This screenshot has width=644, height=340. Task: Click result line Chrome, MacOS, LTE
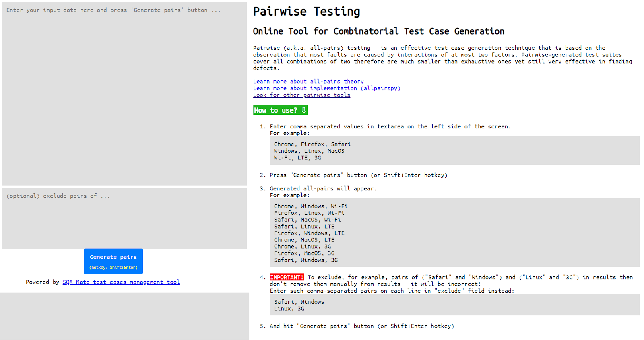[304, 240]
